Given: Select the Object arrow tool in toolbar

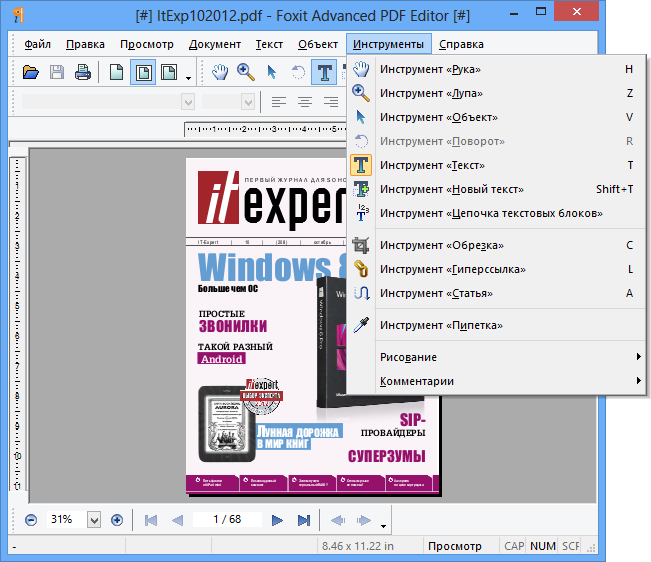Looking at the screenshot, I should tap(272, 72).
